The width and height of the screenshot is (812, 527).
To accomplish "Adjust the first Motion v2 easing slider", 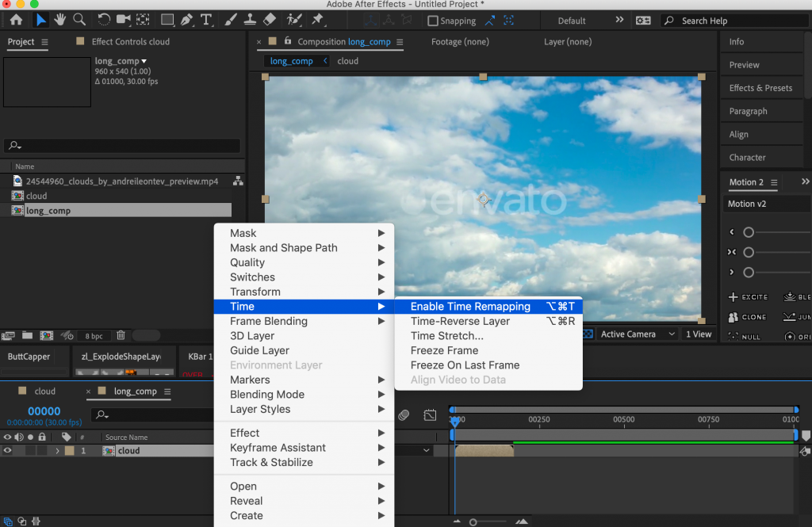I will click(749, 232).
